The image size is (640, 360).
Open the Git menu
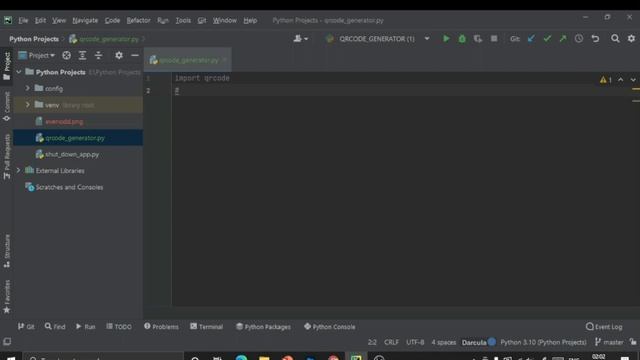(202, 20)
